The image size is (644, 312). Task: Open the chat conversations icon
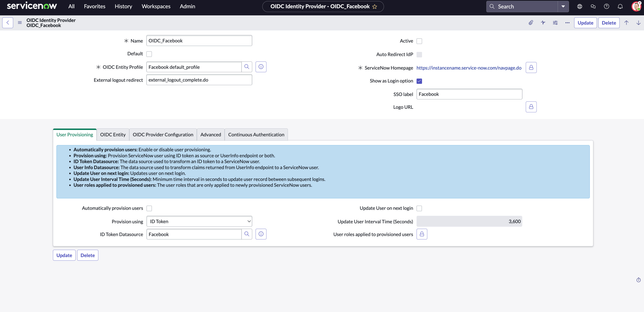coord(593,6)
